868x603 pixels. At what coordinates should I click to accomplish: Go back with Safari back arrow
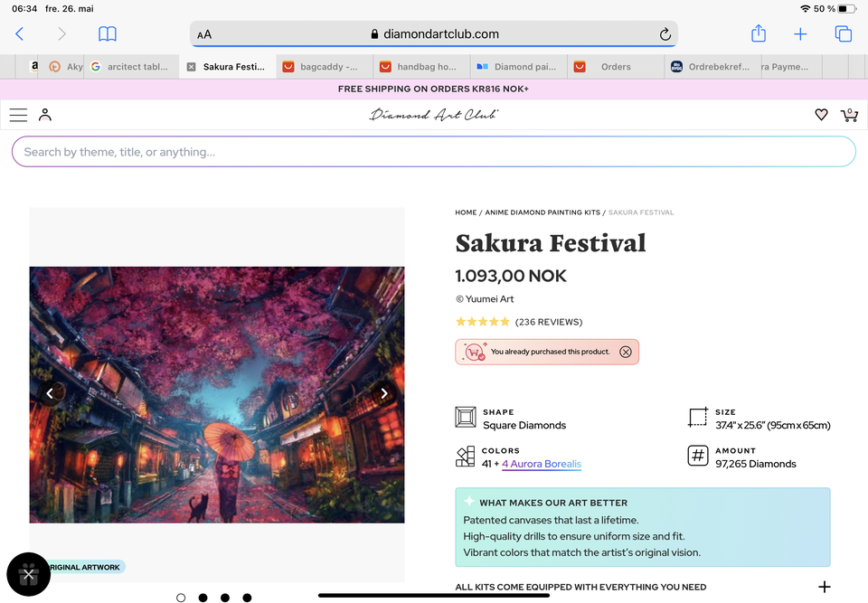[19, 34]
